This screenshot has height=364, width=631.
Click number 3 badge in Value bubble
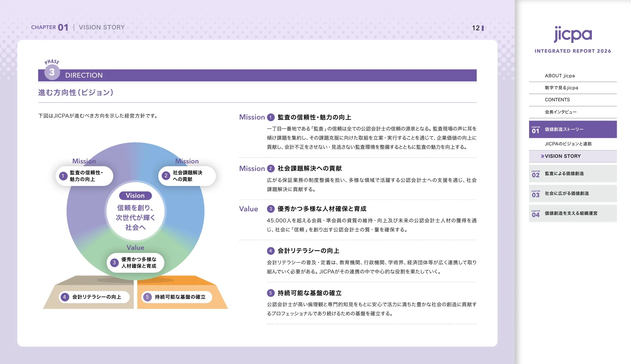[x=114, y=263]
